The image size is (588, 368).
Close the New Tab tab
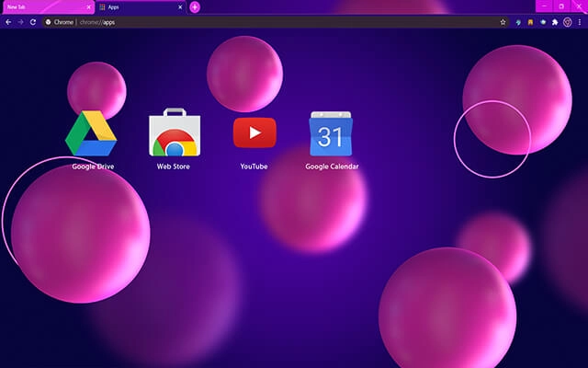click(88, 7)
